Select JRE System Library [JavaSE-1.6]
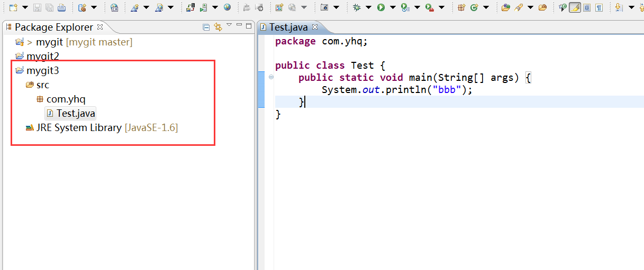The image size is (644, 270). [x=102, y=127]
